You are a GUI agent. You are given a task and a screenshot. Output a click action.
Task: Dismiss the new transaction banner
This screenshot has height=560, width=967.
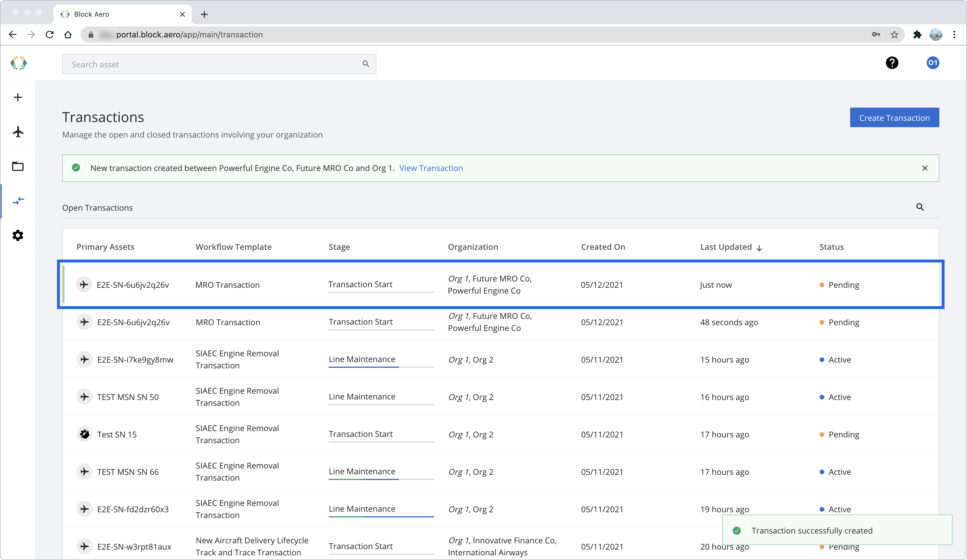(x=925, y=168)
